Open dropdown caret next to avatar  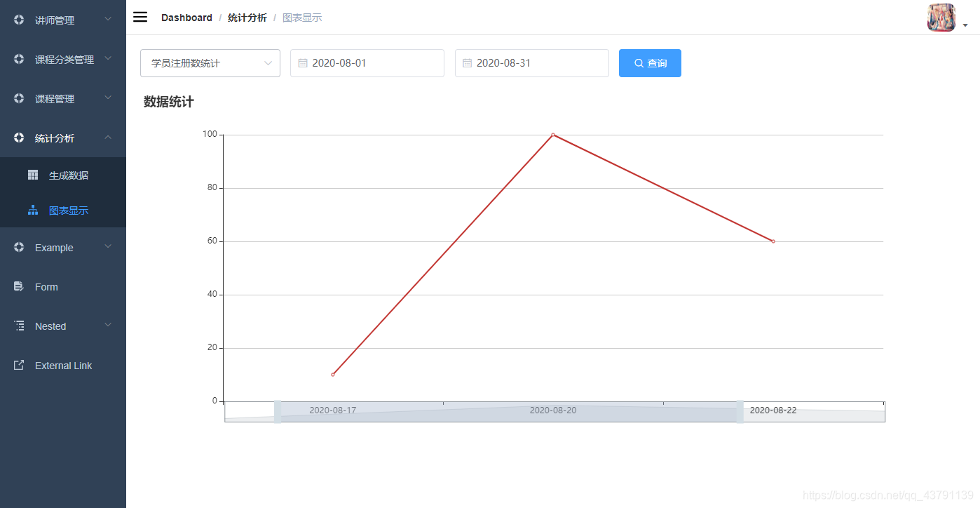(x=965, y=25)
